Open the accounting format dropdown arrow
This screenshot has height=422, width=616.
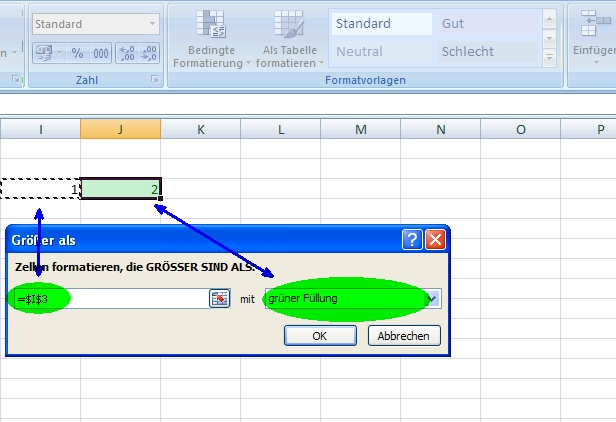tap(60, 53)
